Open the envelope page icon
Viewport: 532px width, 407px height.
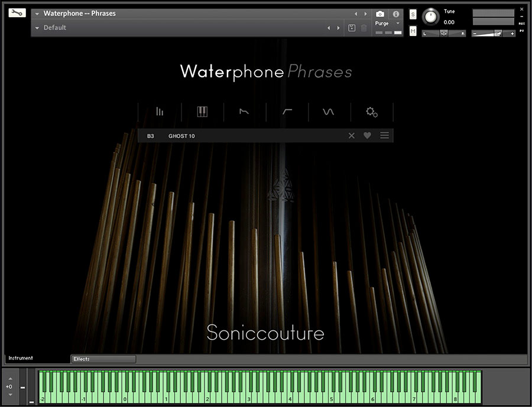(244, 112)
